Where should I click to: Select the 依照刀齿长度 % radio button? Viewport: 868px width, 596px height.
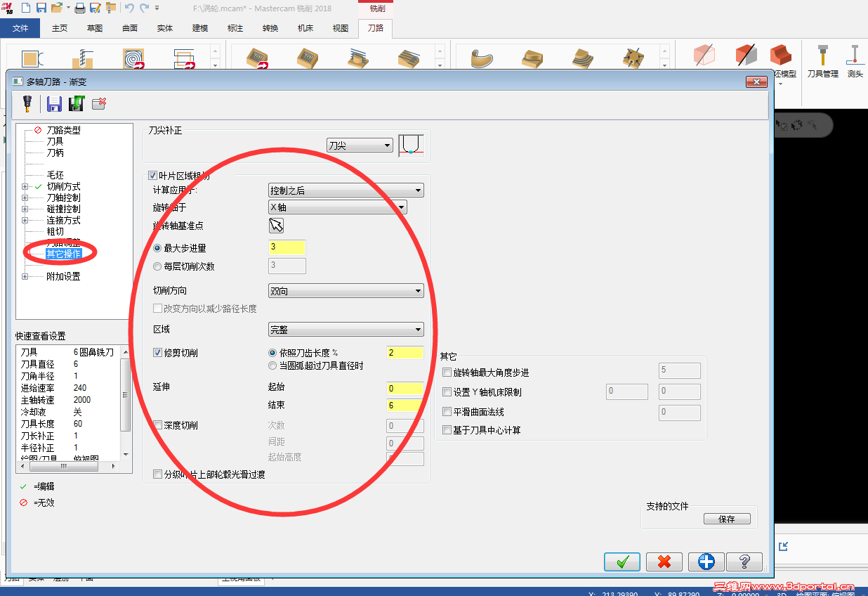[x=272, y=353]
